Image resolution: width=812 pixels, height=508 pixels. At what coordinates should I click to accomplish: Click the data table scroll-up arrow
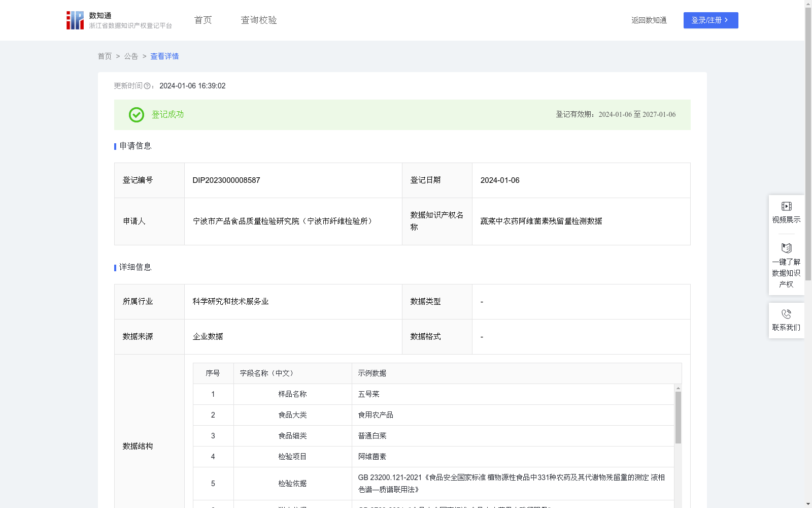(x=678, y=388)
